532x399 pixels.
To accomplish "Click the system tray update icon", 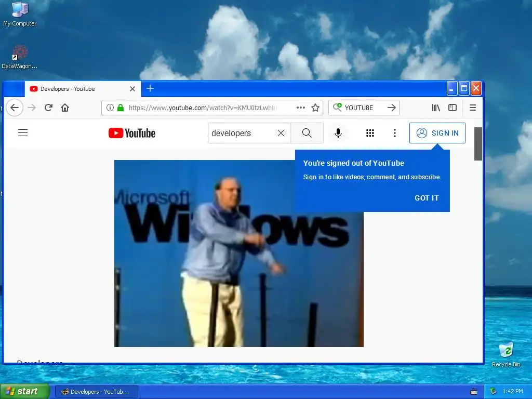I will coord(494,392).
